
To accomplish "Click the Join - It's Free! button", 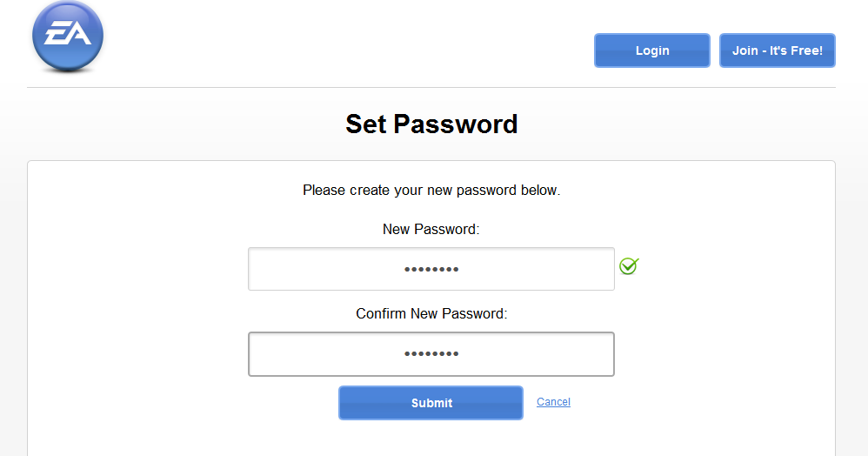I will (778, 50).
